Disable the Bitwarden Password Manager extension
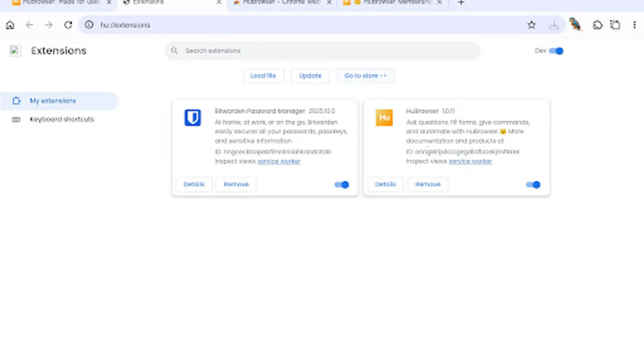Viewport: 644px width, 362px height. pyautogui.click(x=341, y=185)
